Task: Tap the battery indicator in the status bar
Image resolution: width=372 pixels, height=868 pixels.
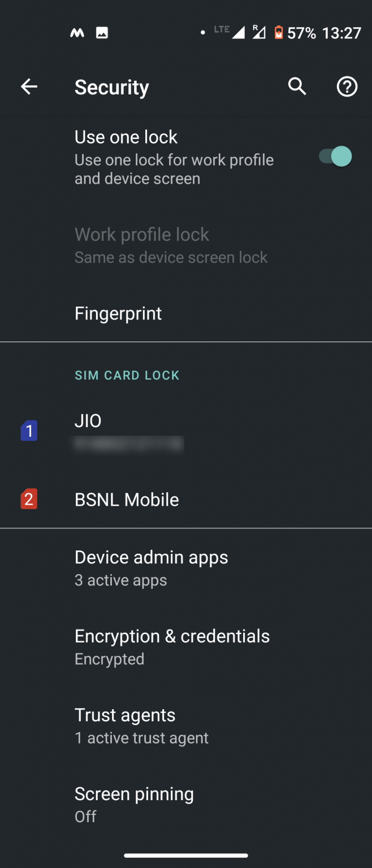Action: pyautogui.click(x=278, y=32)
